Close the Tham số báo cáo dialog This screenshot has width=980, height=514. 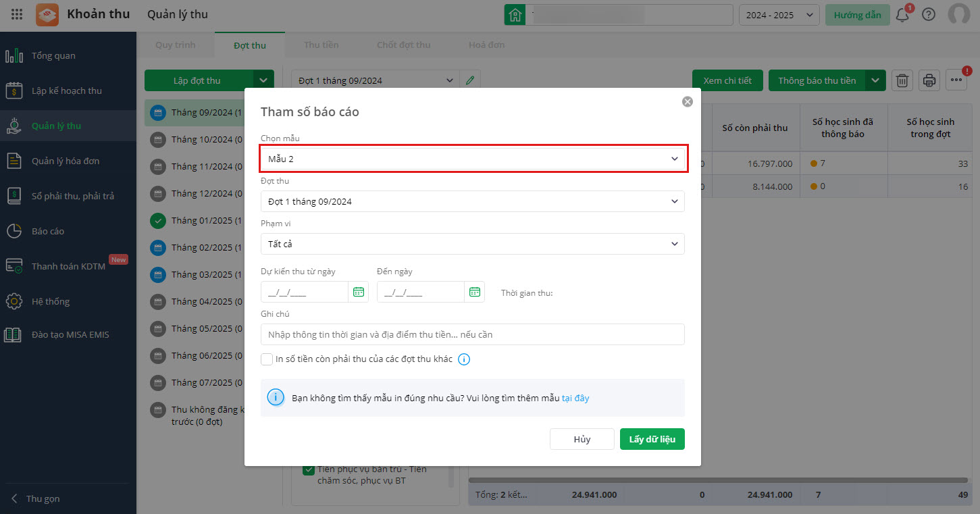[688, 102]
